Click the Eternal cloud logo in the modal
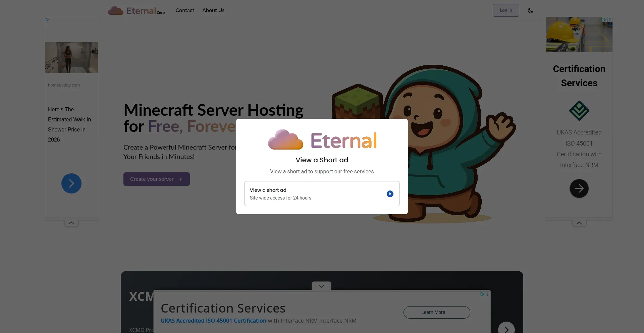Viewport: 644px width, 333px height. tap(322, 140)
